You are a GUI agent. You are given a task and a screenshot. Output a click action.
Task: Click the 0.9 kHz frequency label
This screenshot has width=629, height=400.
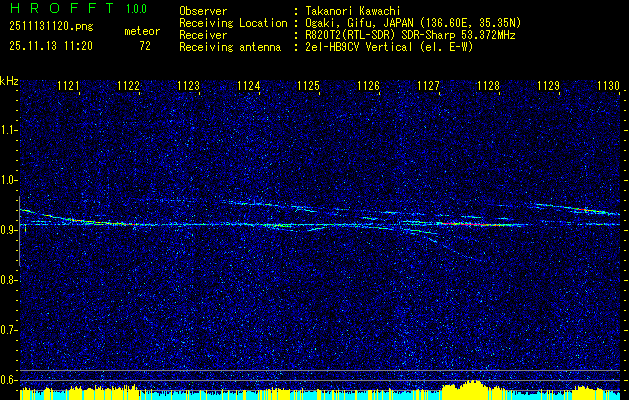pos(8,230)
